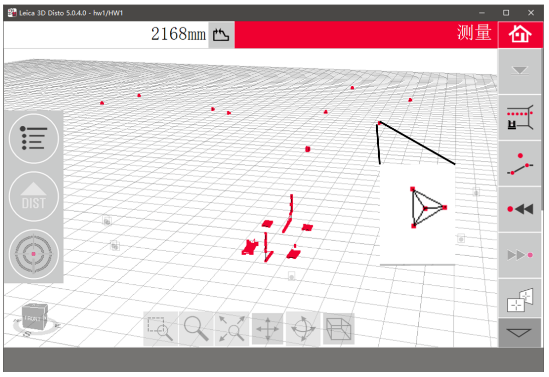Screen dimensions: 549x377
Task: Open the projector planes icon
Action: [x=520, y=300]
